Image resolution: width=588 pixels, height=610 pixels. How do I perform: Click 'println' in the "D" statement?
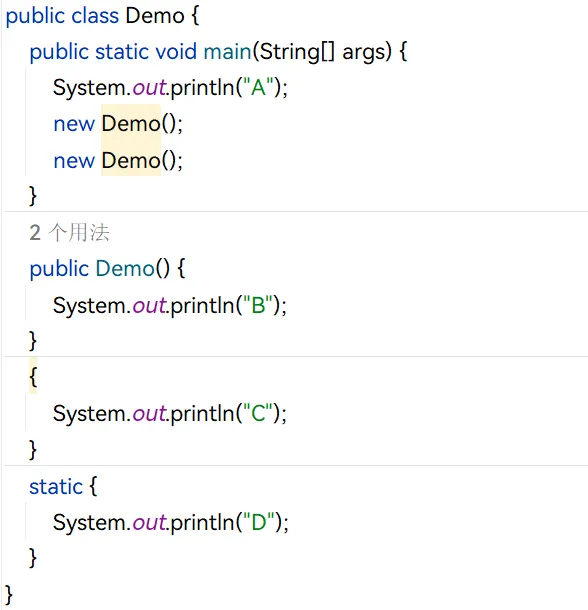(202, 522)
